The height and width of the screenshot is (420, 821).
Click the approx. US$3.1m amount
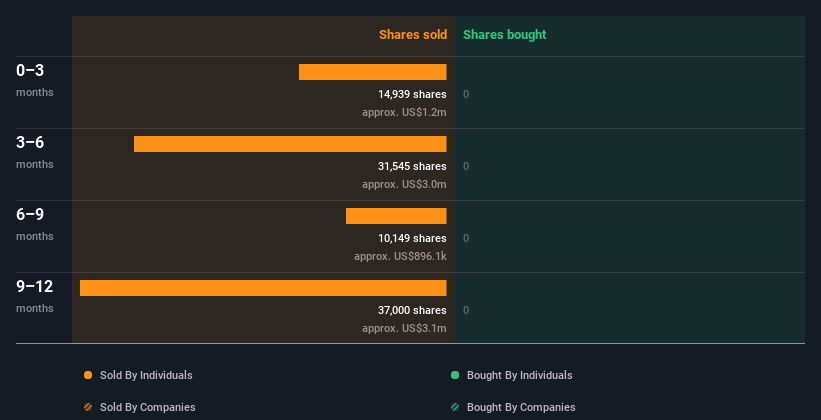pos(404,328)
